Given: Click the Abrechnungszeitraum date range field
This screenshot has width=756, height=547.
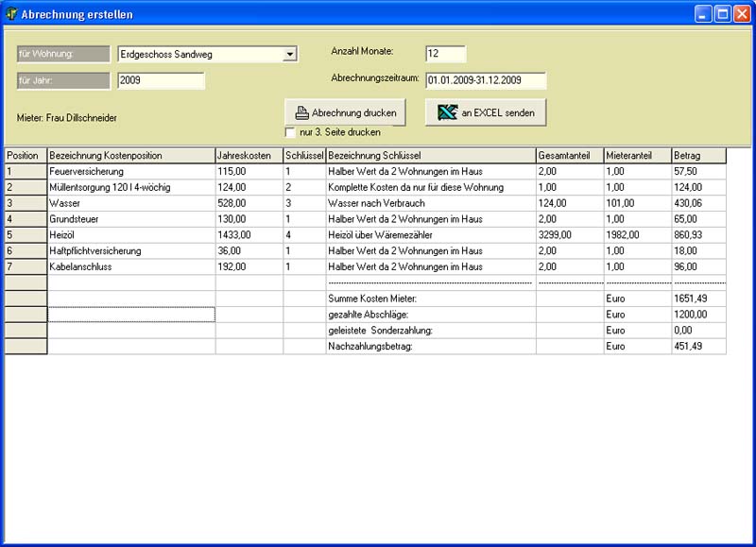Looking at the screenshot, I should click(486, 80).
